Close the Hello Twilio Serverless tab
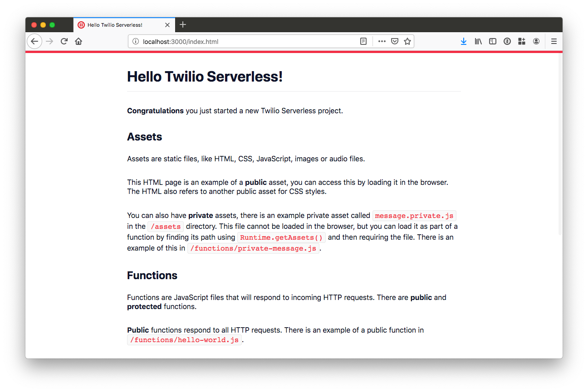Image resolution: width=588 pixels, height=392 pixels. (x=167, y=25)
